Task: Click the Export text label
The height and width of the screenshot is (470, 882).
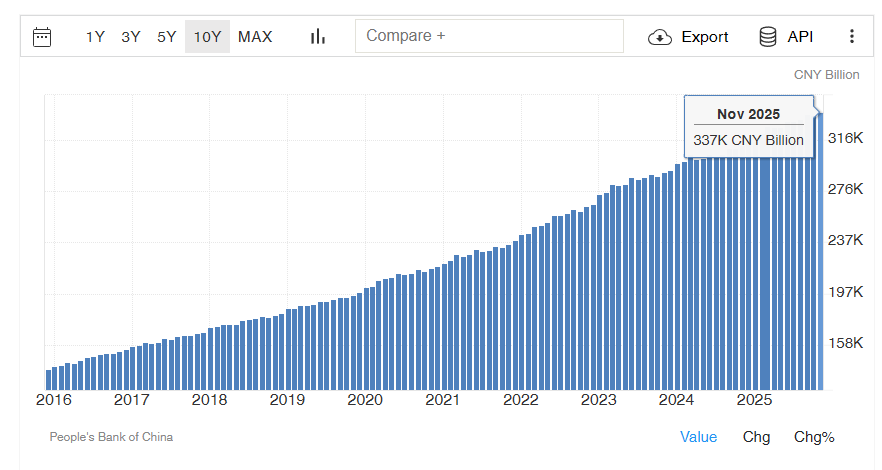Action: (x=705, y=37)
